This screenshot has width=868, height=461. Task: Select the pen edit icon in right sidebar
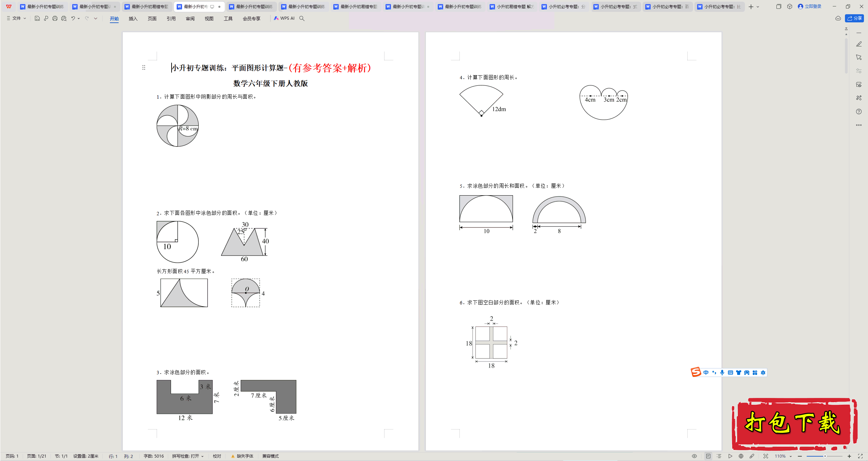click(x=859, y=44)
